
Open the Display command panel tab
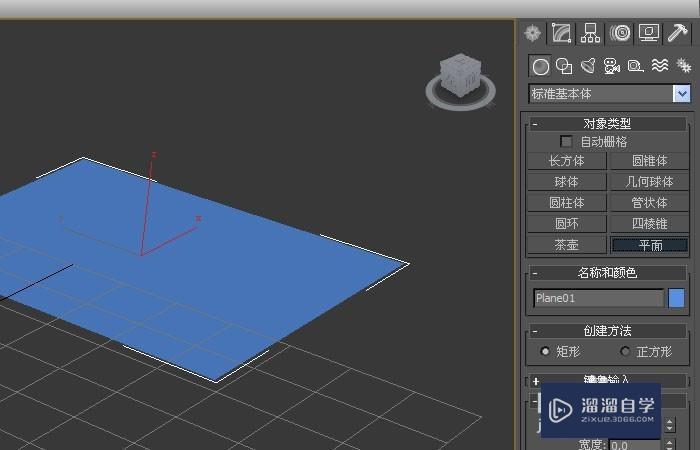649,33
